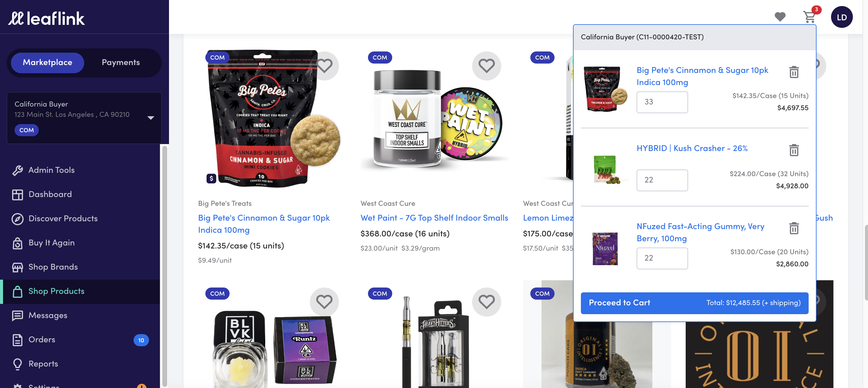Click the Admin Tools wrench icon
This screenshot has height=388, width=868.
click(18, 170)
